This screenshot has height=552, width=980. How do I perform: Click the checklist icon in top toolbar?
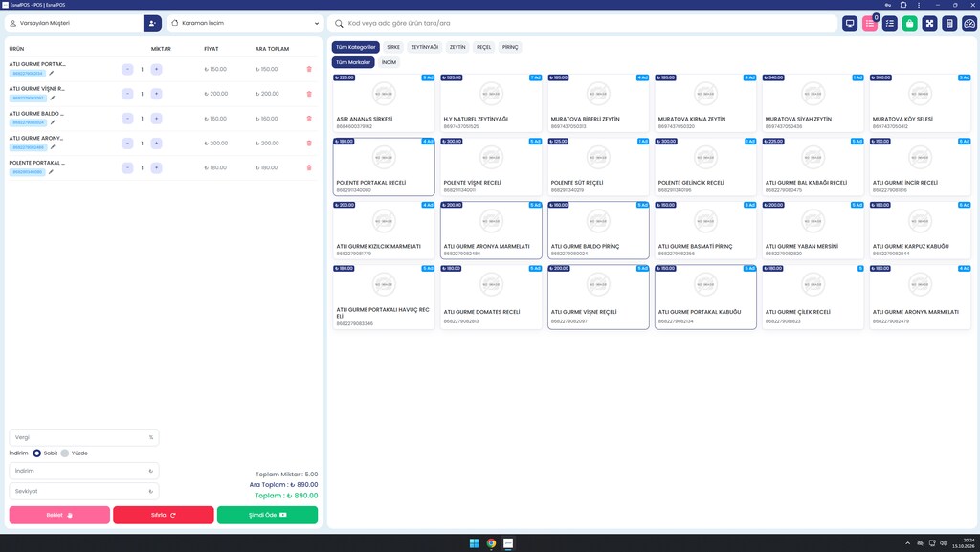[x=890, y=24]
